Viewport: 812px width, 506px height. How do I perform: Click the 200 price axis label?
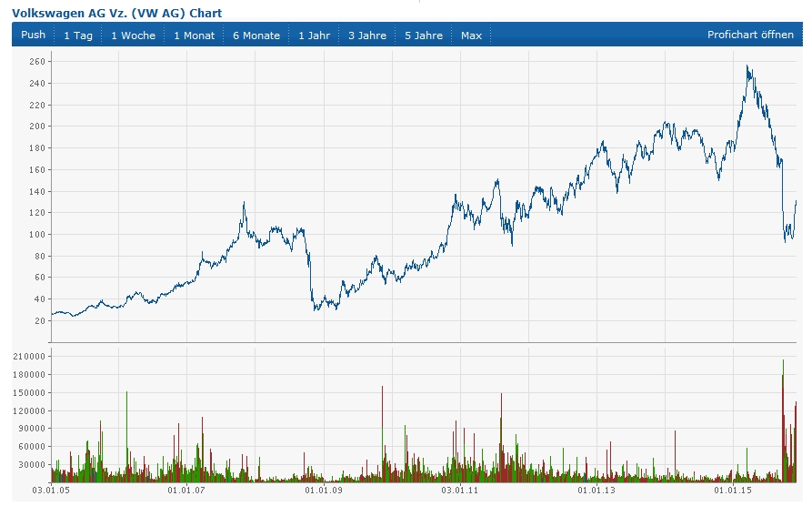click(x=37, y=126)
